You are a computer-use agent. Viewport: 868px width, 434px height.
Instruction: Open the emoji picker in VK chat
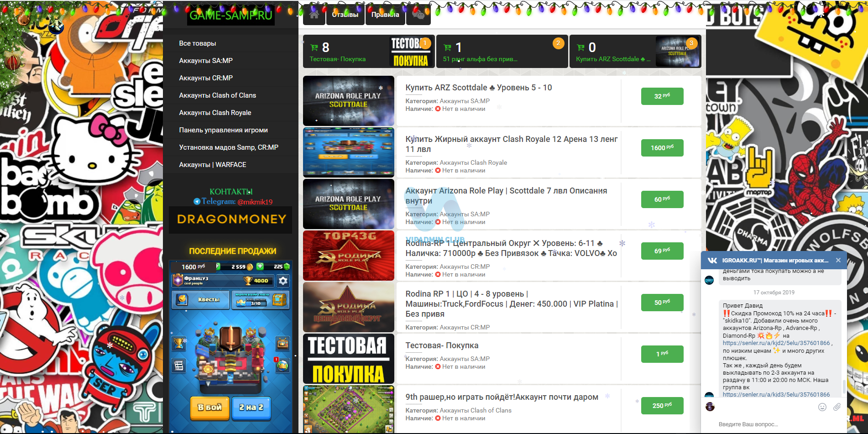click(822, 407)
